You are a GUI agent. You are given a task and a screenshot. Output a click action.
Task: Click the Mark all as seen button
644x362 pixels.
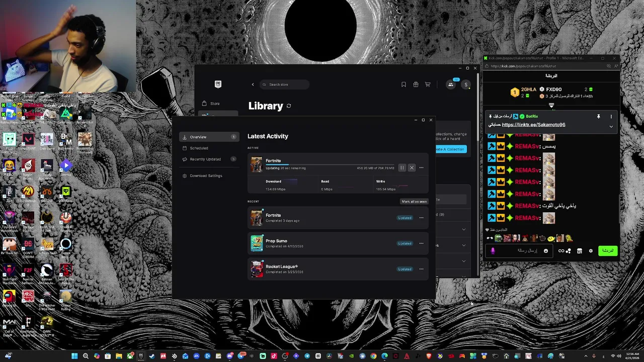[414, 202]
